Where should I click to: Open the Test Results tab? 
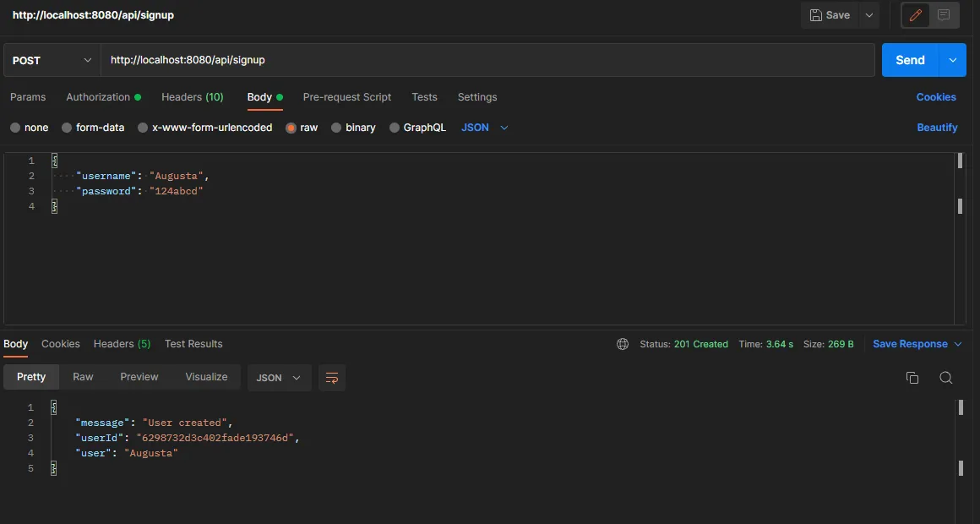click(193, 344)
